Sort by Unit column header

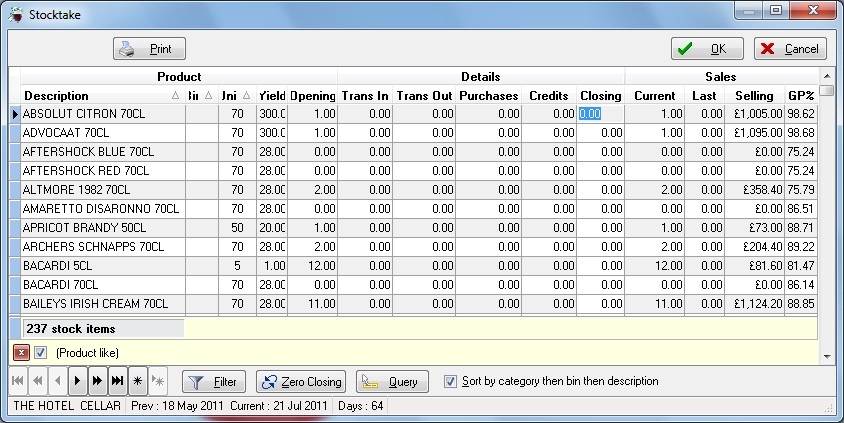(237, 95)
